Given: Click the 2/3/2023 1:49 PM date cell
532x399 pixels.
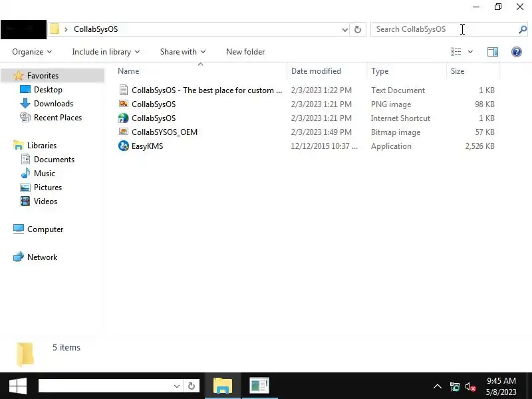Looking at the screenshot, I should (x=321, y=132).
